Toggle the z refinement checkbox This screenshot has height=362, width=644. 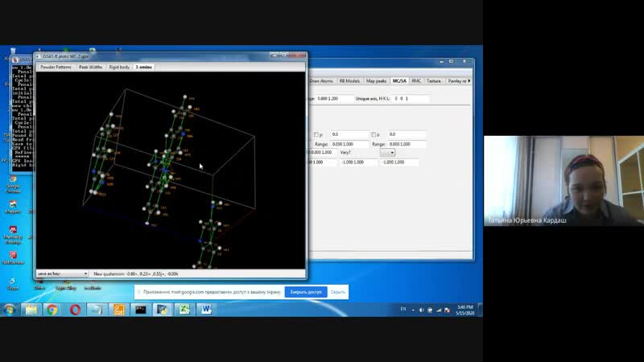tap(374, 134)
